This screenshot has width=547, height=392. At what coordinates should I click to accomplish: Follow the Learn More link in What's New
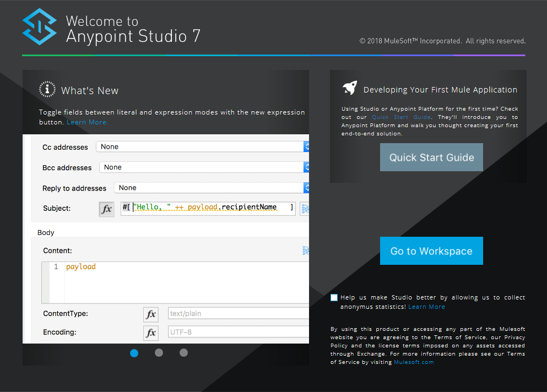(87, 122)
